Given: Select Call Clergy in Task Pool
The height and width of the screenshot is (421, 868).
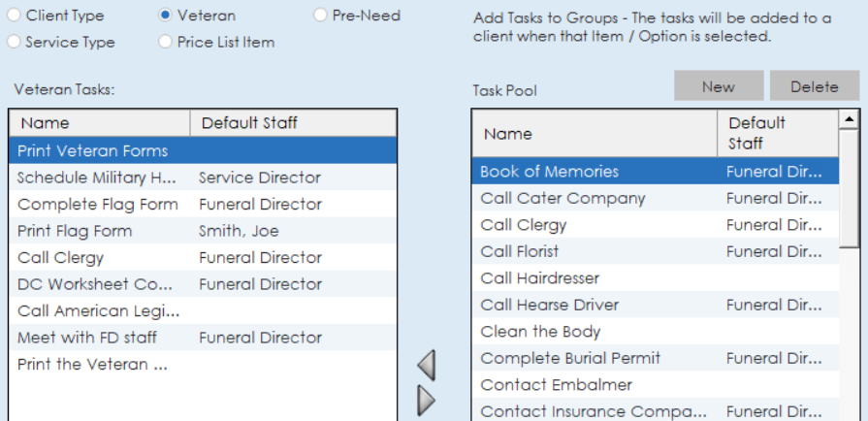Looking at the screenshot, I should click(656, 224).
